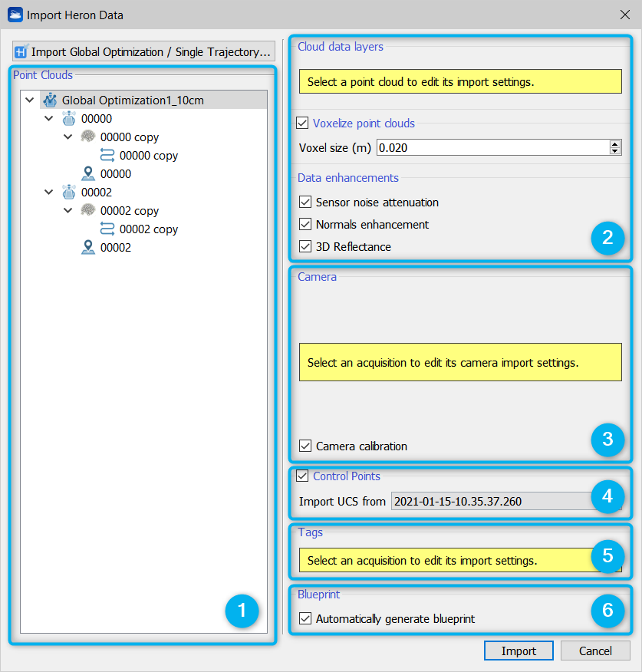The image size is (642, 672).
Task: Select the 00002 acquisition tree item
Action: click(97, 192)
